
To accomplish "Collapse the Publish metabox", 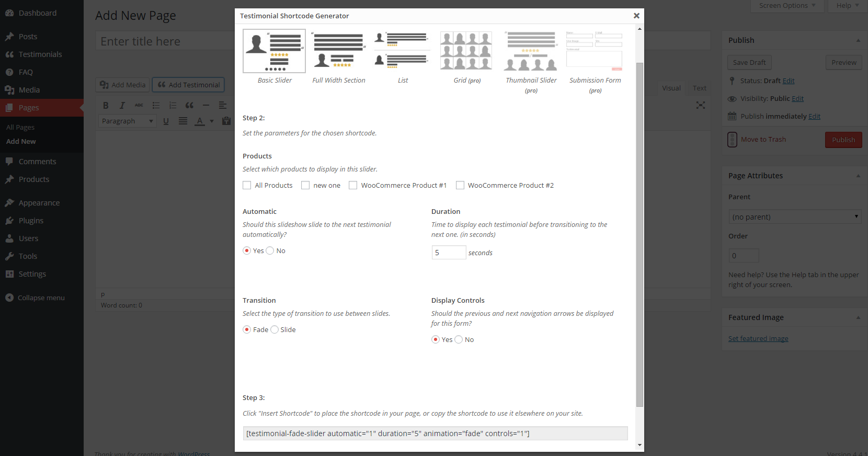I will click(x=858, y=40).
